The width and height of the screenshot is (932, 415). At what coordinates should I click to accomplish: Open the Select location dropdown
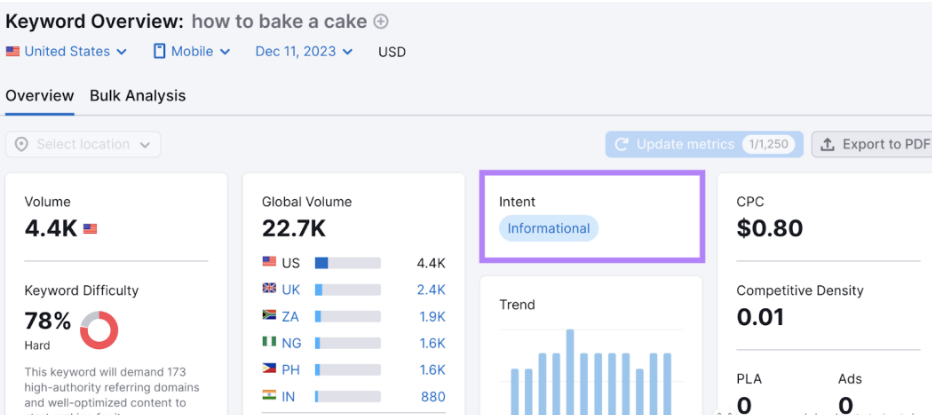(83, 145)
